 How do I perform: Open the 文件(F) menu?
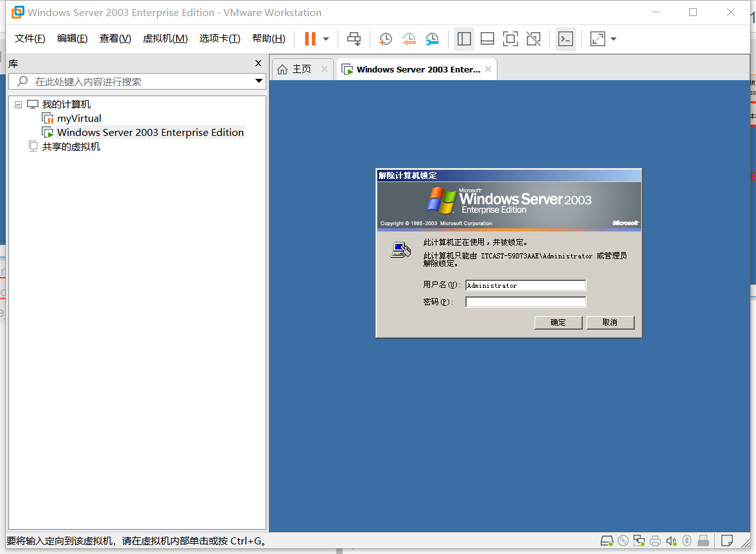(x=30, y=38)
